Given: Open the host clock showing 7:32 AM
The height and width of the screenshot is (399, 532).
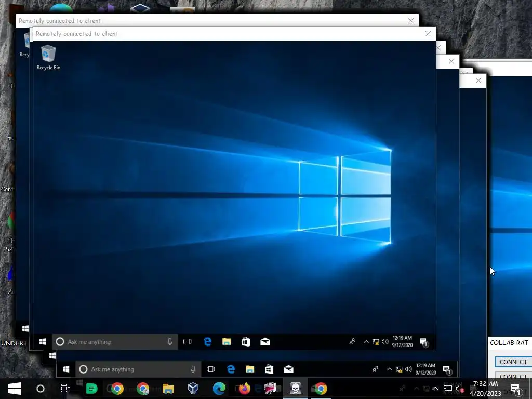Looking at the screenshot, I should [486, 389].
